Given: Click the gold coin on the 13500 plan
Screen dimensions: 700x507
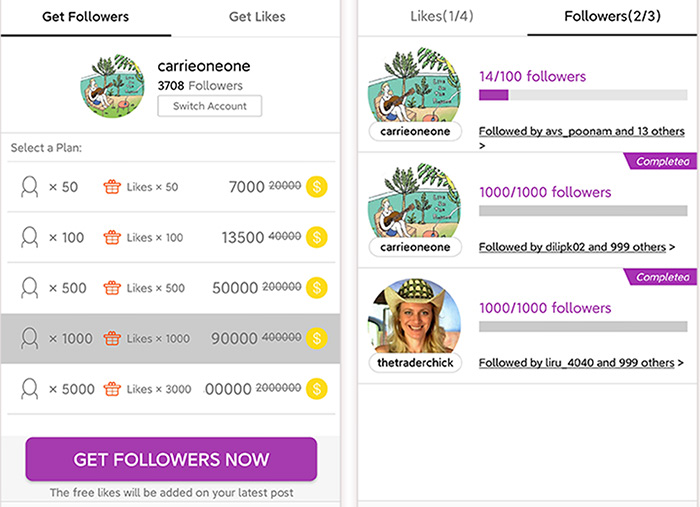Looking at the screenshot, I should [317, 237].
